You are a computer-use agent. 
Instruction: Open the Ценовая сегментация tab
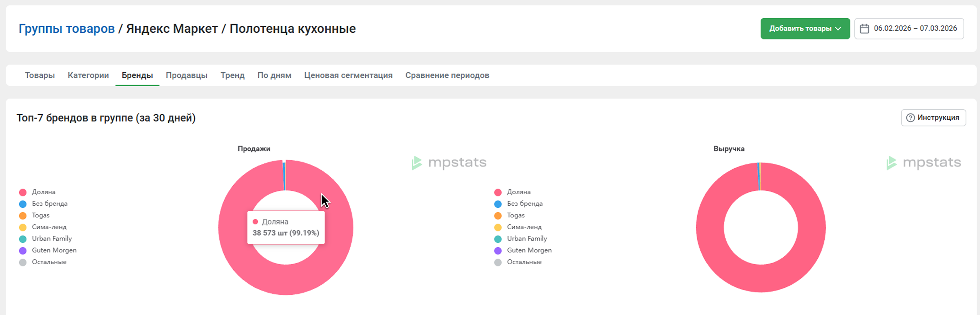coord(348,75)
